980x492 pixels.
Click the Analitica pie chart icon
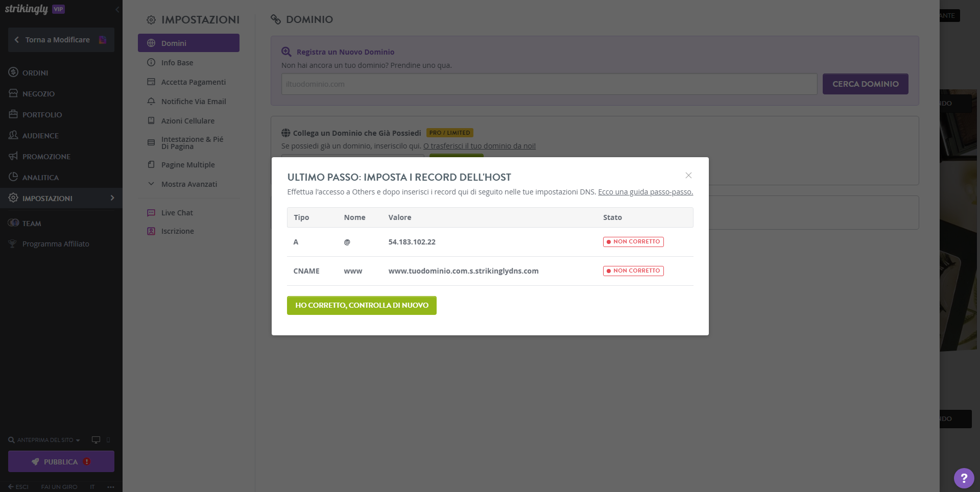click(x=13, y=177)
